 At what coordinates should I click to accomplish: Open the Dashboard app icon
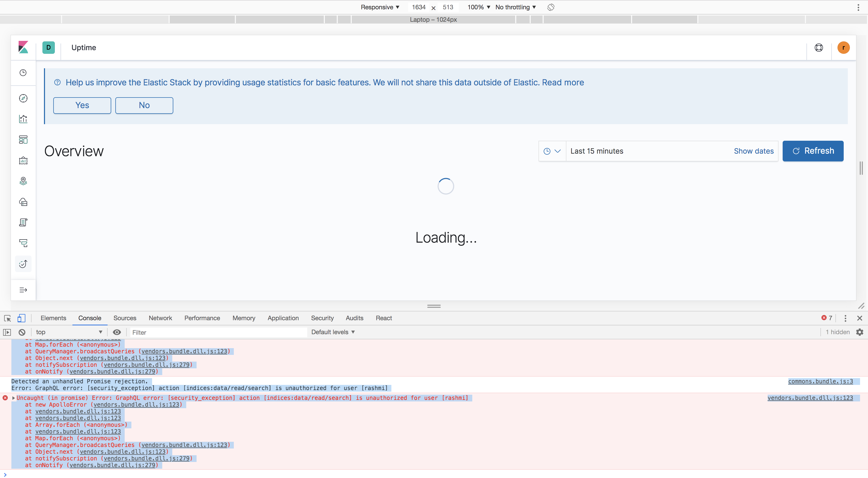[23, 140]
